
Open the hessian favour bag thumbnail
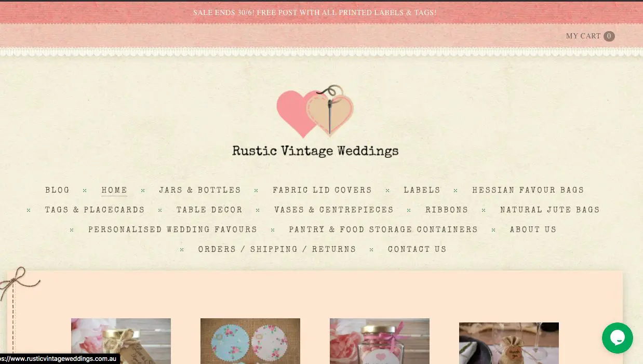point(509,343)
